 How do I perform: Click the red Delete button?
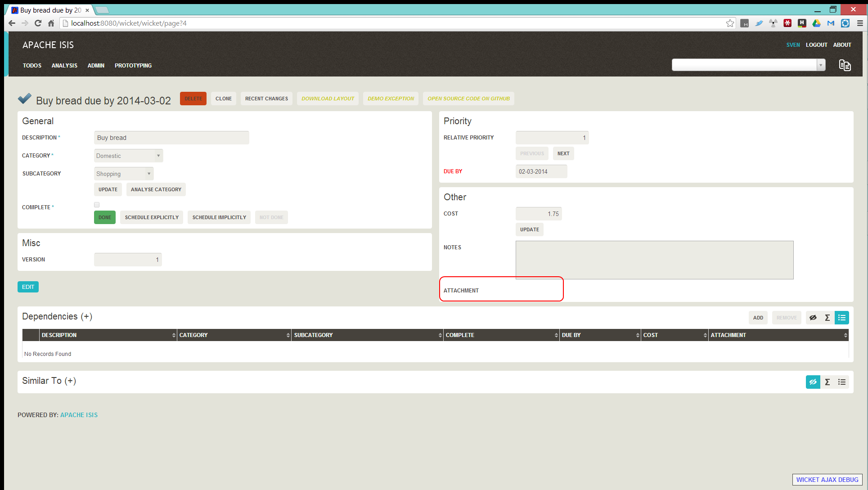coord(193,99)
